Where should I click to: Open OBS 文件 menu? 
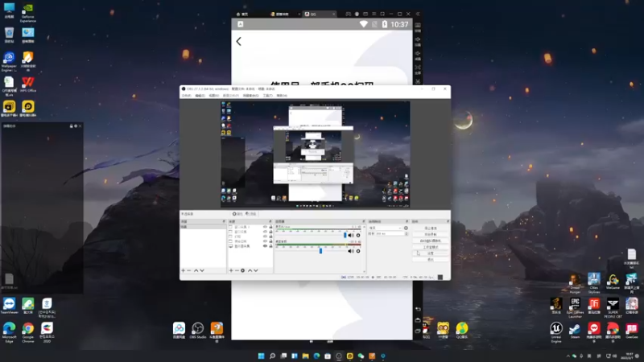point(186,96)
